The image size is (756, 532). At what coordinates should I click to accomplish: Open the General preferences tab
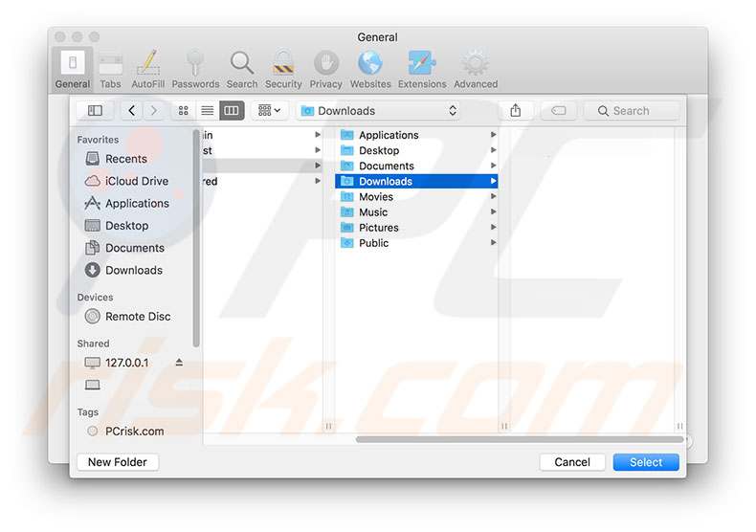pos(73,70)
